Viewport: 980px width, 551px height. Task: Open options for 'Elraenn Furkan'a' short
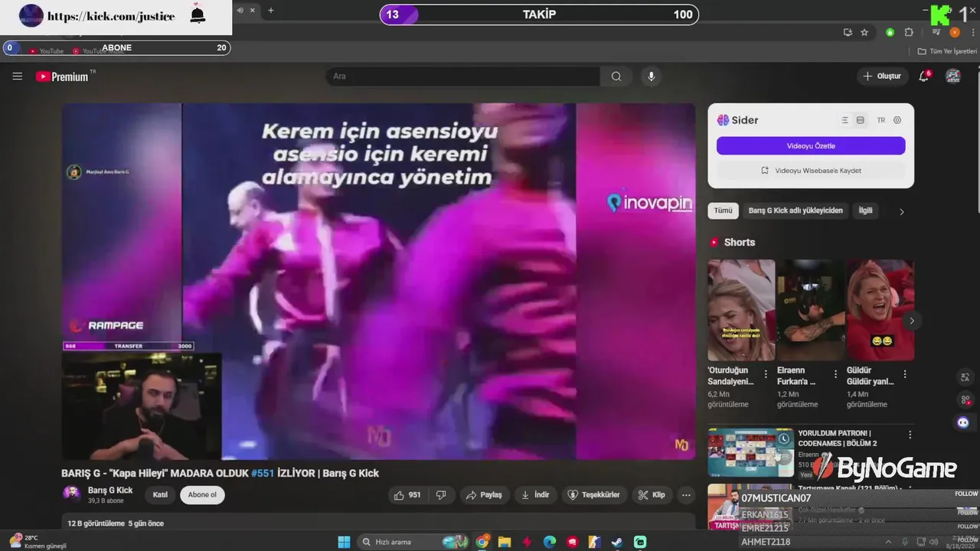pyautogui.click(x=835, y=374)
